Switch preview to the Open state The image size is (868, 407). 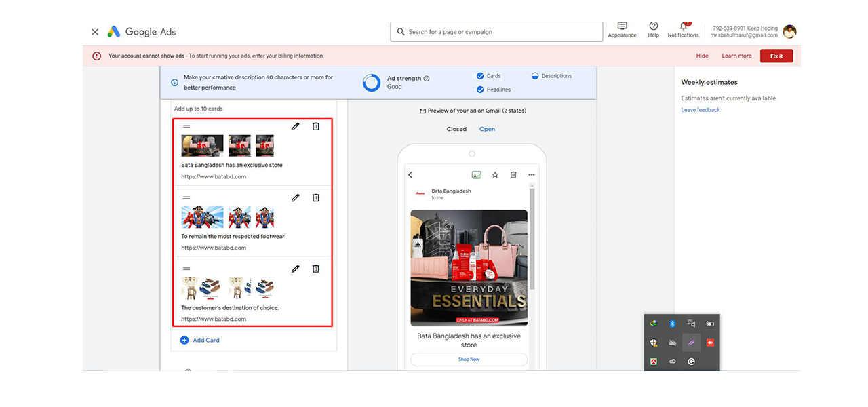(x=487, y=129)
